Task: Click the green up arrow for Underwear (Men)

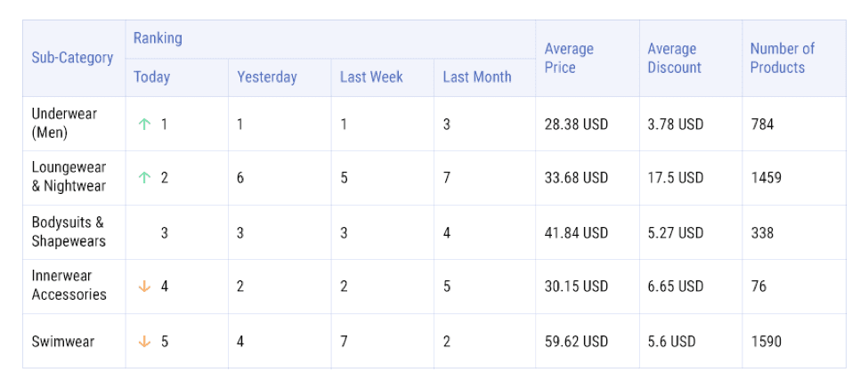Action: pos(144,125)
